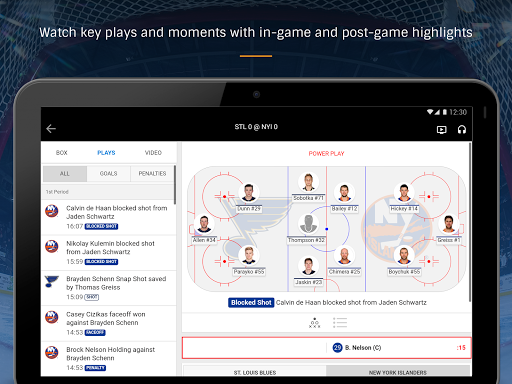Select the PLAYS tab
This screenshot has width=512, height=384.
pos(106,153)
